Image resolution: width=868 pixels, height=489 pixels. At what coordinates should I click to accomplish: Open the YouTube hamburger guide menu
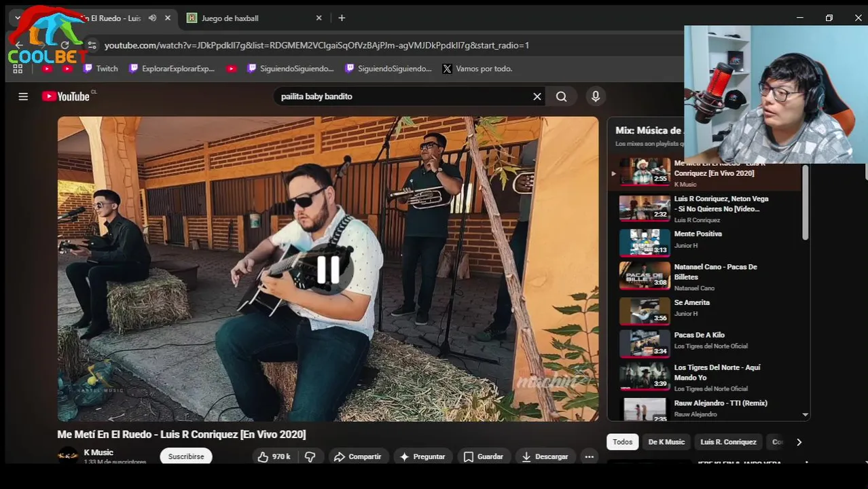pos(23,96)
